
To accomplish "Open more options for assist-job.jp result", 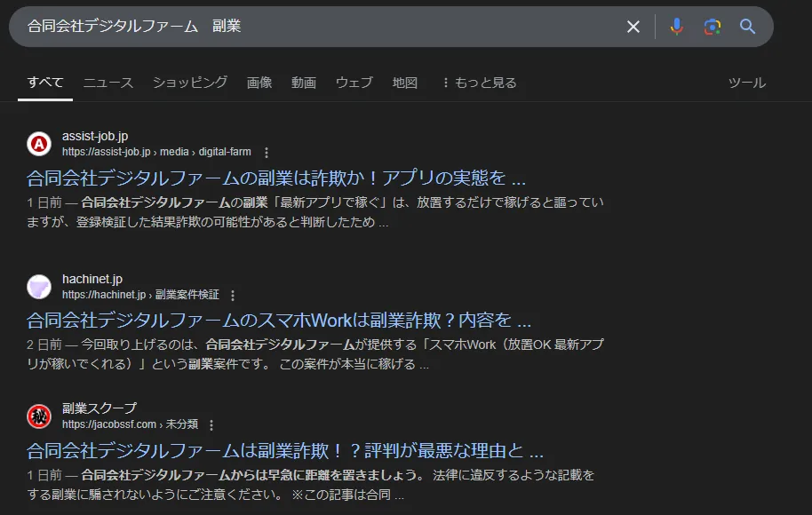I will (x=267, y=153).
